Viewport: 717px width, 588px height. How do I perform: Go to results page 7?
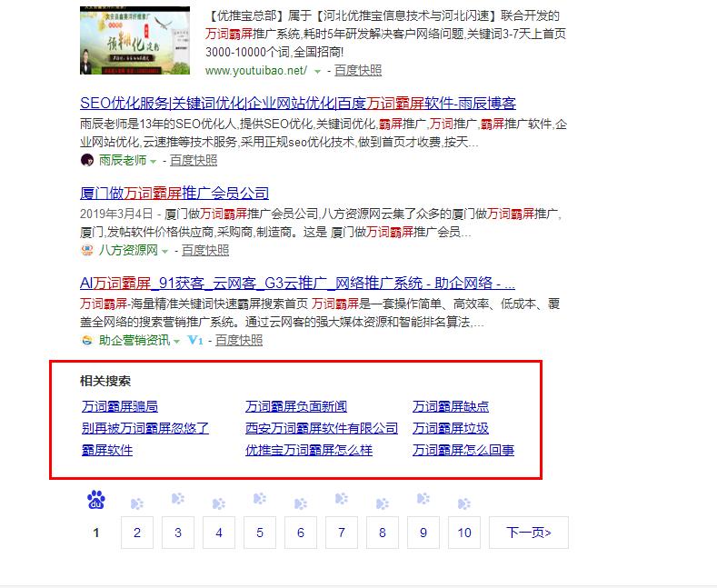click(x=342, y=533)
